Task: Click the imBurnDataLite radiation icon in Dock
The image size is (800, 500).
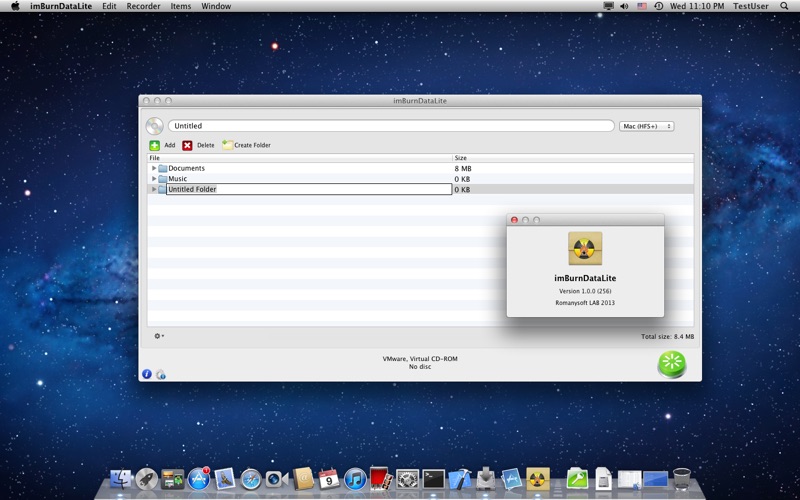Action: pos(538,479)
